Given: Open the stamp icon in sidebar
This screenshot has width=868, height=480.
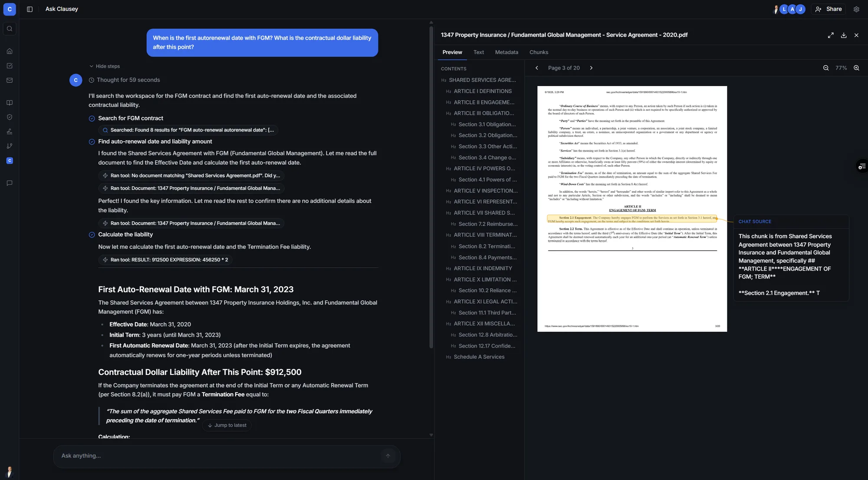Looking at the screenshot, I should 10,132.
